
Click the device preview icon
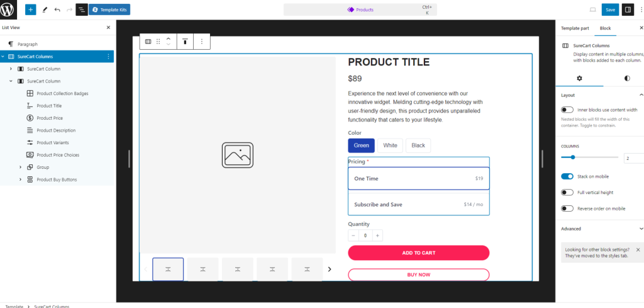pos(592,9)
